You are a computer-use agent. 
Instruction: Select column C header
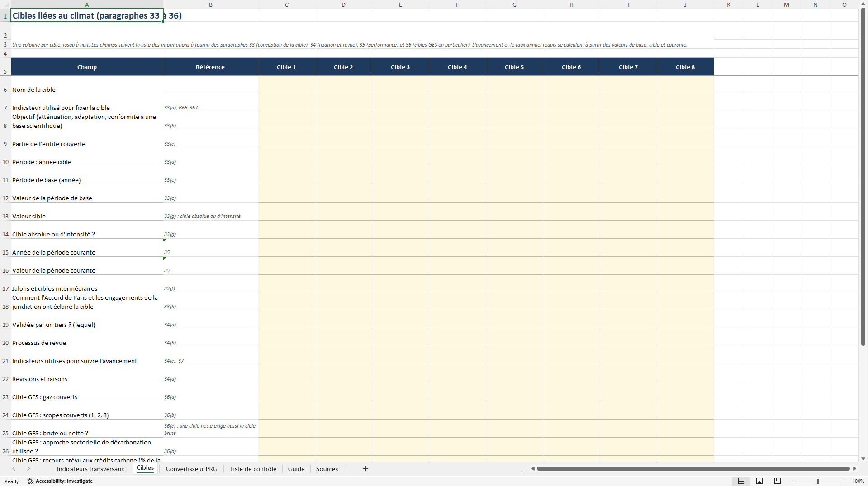tap(286, 5)
